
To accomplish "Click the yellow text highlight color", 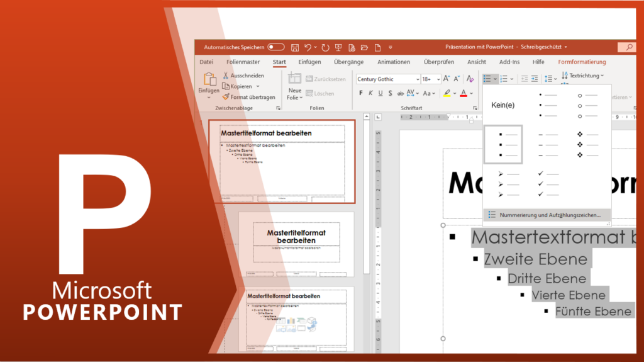I will (447, 93).
